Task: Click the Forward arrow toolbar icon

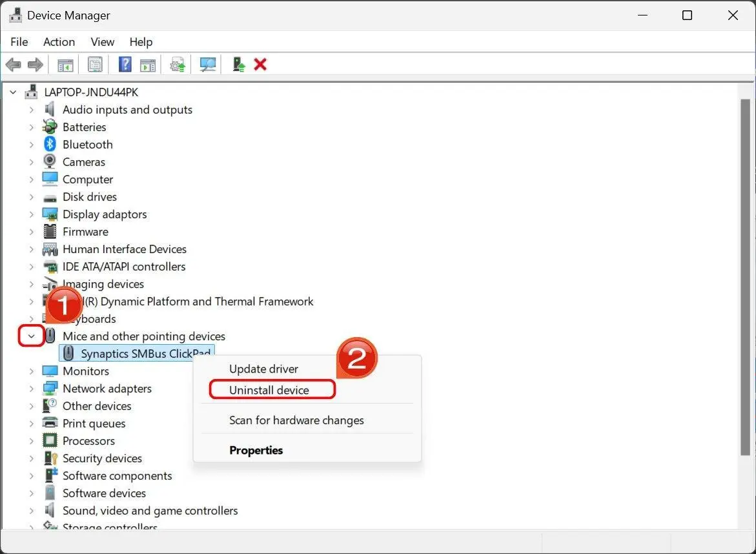Action: coord(36,65)
